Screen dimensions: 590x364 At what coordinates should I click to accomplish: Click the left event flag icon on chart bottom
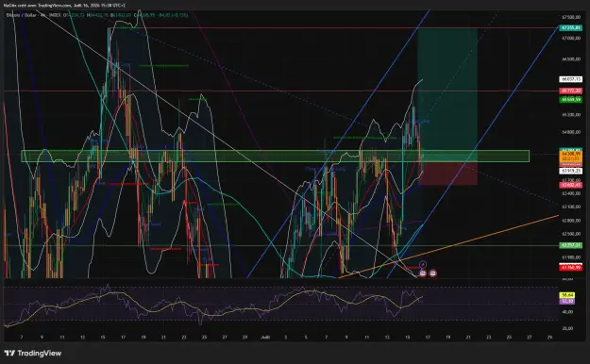tap(422, 273)
